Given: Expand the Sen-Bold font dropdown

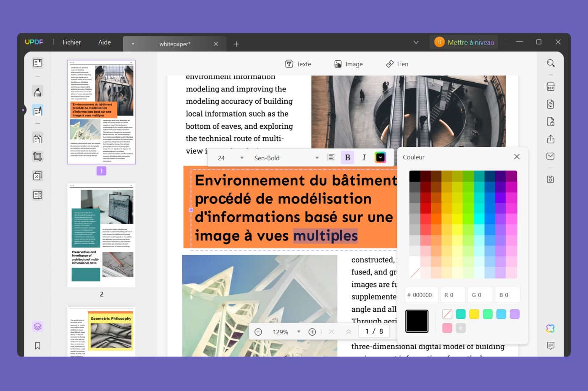Looking at the screenshot, I should coord(317,158).
